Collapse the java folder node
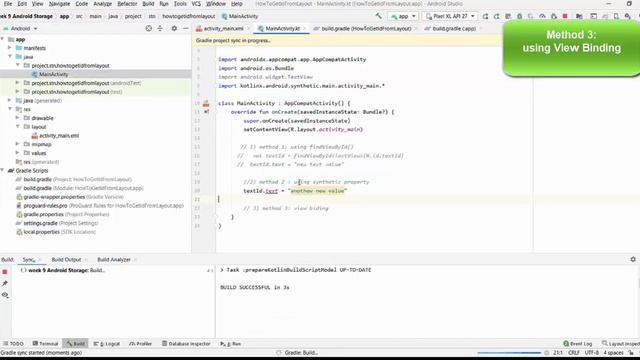 pyautogui.click(x=10, y=56)
